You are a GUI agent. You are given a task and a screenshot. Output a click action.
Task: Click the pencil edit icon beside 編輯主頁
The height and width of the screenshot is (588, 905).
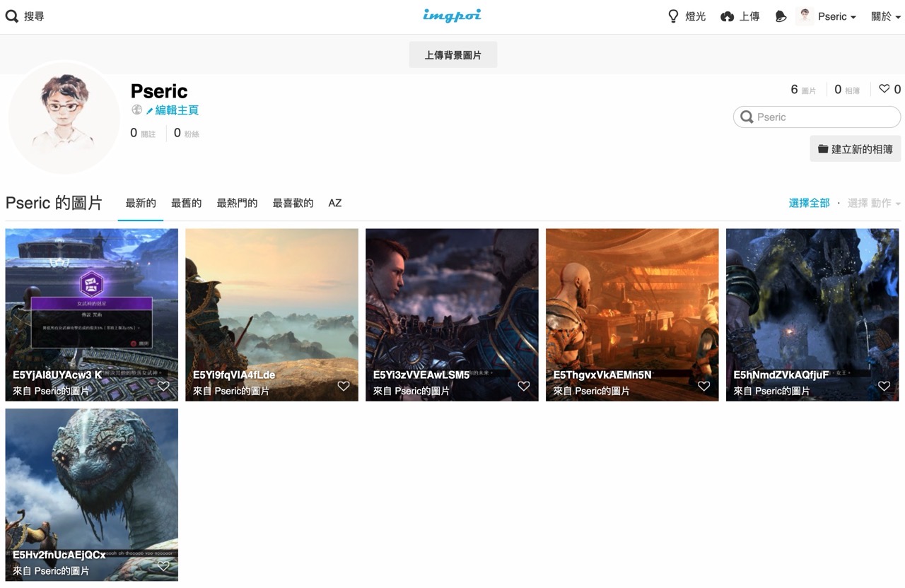click(x=150, y=111)
